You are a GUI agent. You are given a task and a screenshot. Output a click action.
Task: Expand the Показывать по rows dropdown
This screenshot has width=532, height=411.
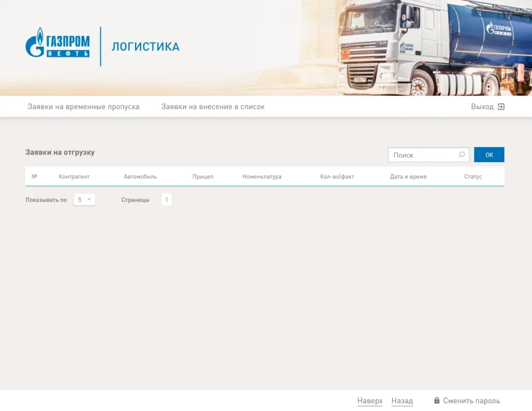84,200
